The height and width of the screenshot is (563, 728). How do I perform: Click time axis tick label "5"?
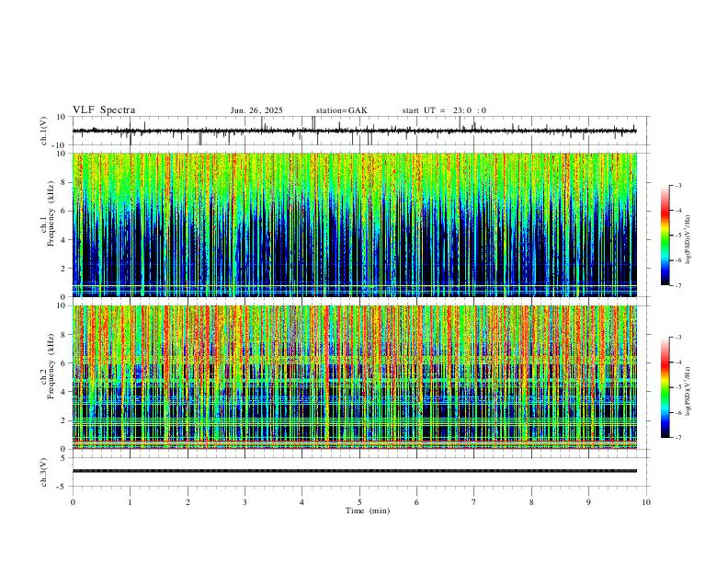359,502
